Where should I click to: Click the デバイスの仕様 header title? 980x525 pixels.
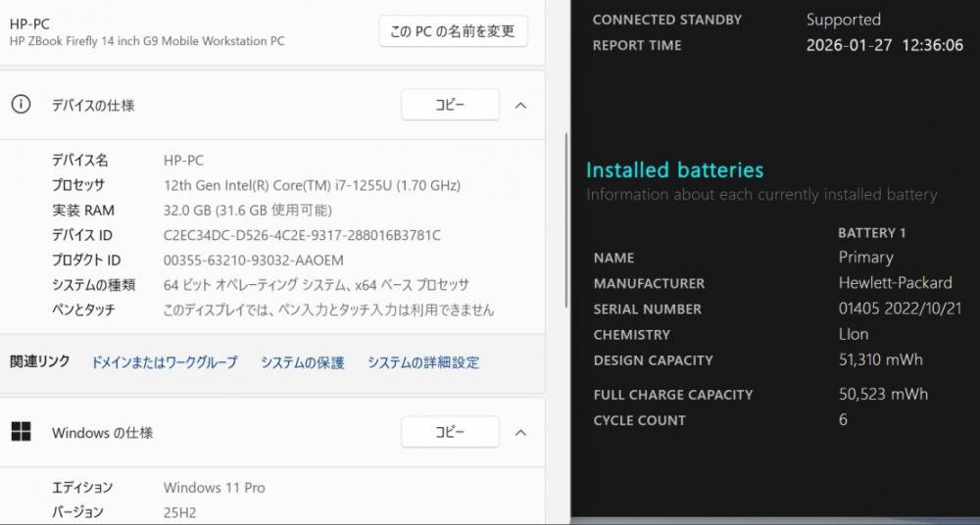click(93, 105)
